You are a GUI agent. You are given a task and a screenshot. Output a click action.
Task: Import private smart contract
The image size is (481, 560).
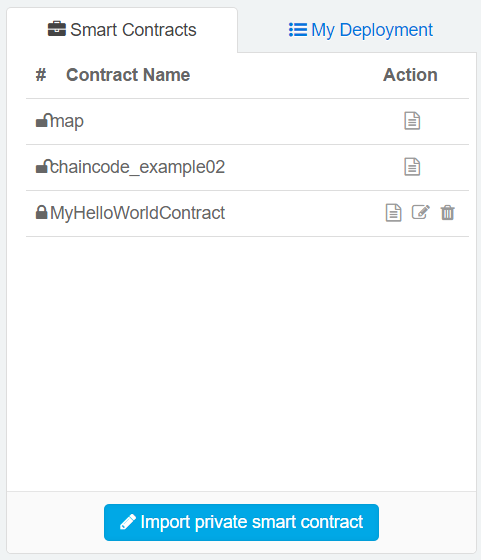[x=241, y=522]
